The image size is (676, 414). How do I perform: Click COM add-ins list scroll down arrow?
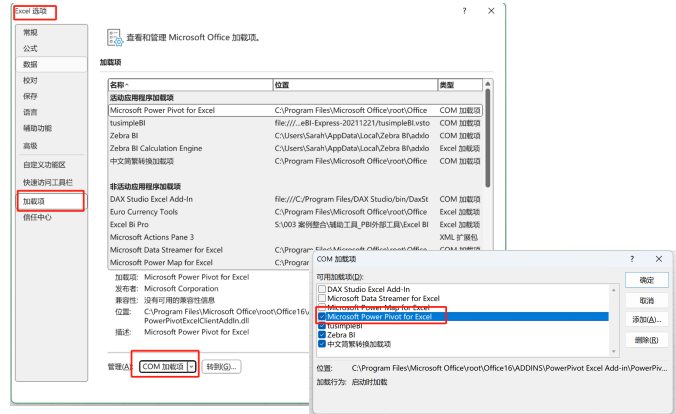click(x=613, y=351)
